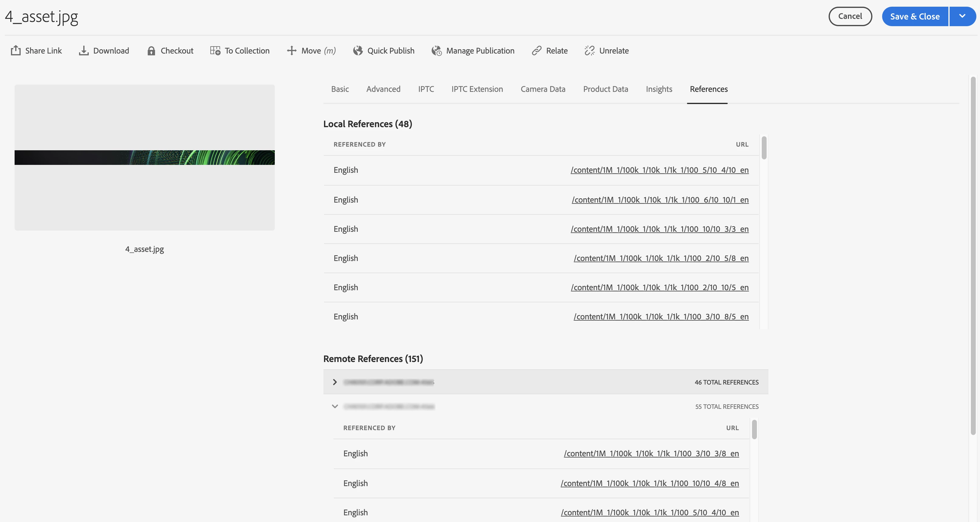The height and width of the screenshot is (522, 980).
Task: Click the Checkout lock icon
Action: 151,50
